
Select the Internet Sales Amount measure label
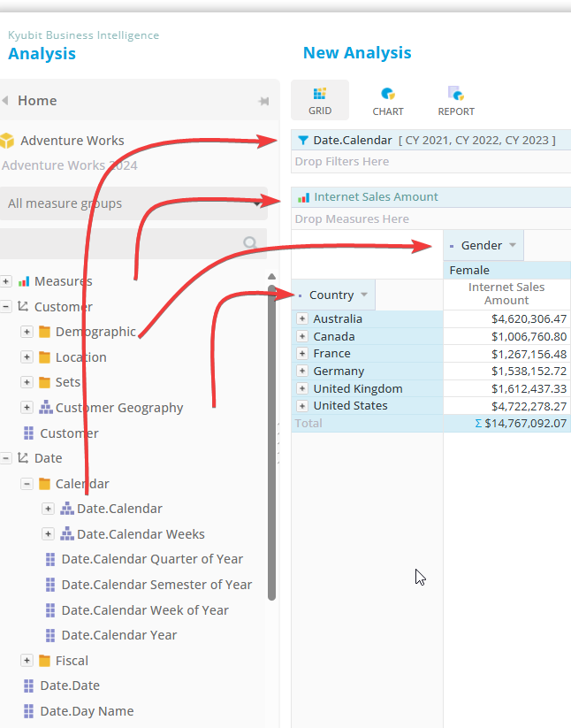[376, 197]
